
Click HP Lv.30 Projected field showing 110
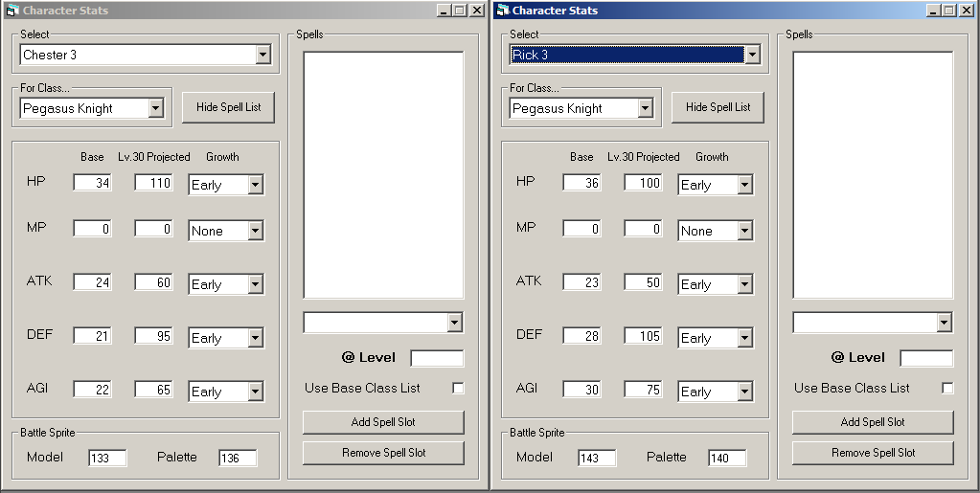(153, 183)
